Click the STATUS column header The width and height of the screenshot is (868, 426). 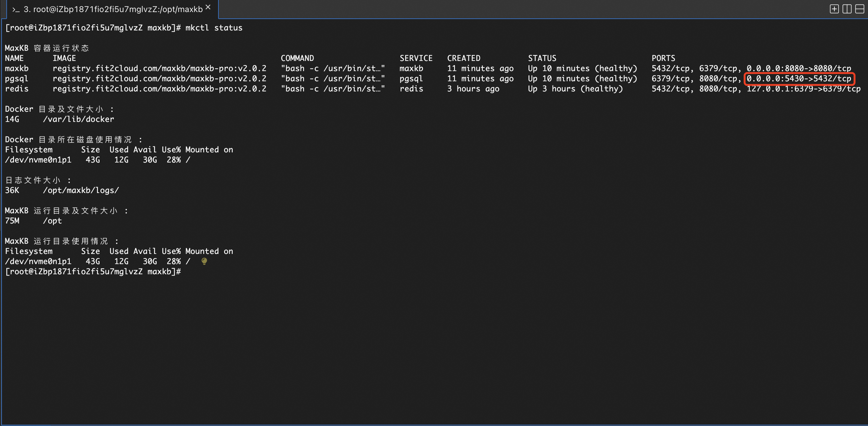tap(542, 58)
